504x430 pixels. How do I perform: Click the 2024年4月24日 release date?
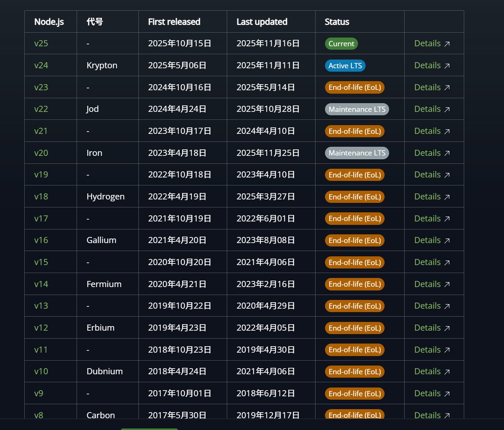click(x=177, y=109)
